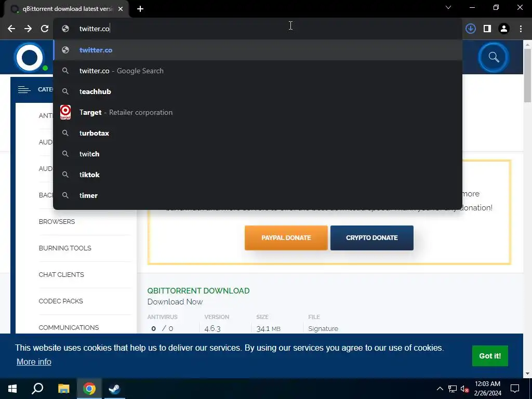Click the website's magnifier search icon

[494, 57]
